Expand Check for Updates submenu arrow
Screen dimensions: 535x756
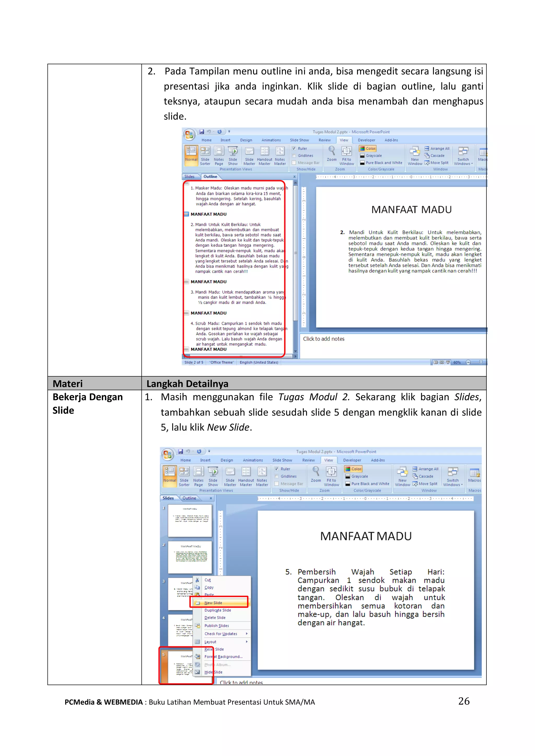(x=246, y=634)
